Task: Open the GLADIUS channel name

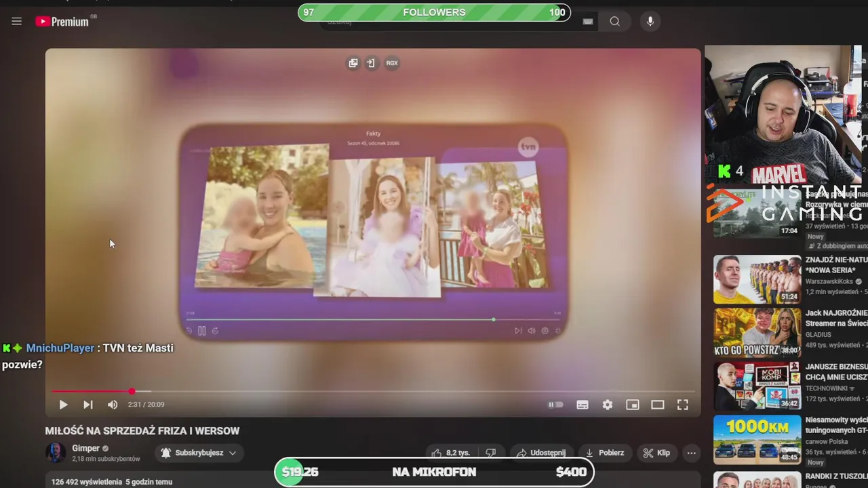Action: click(818, 334)
